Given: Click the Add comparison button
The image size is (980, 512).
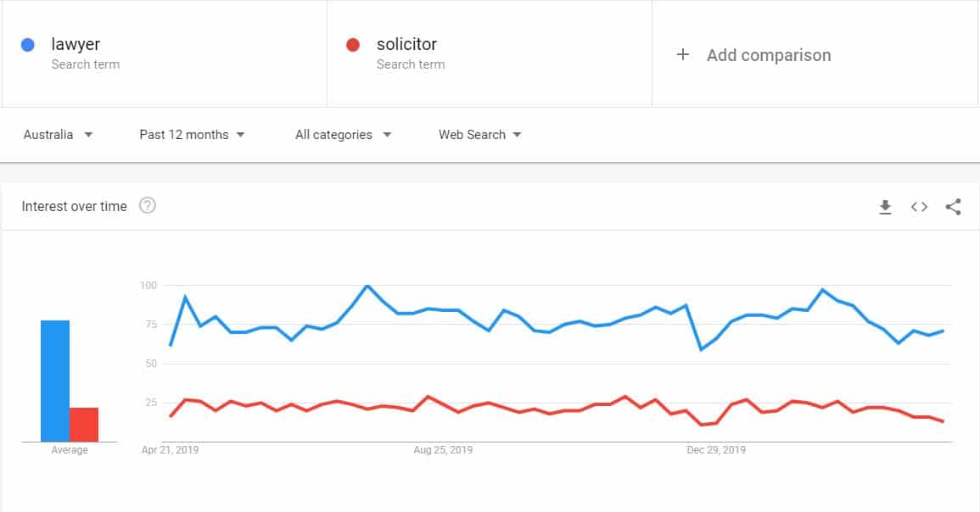Looking at the screenshot, I should (768, 55).
